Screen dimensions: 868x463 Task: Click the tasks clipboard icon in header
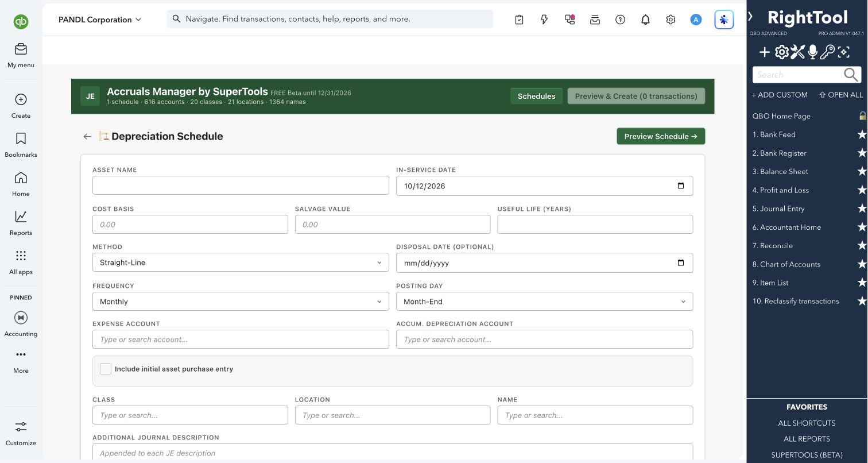click(x=519, y=20)
